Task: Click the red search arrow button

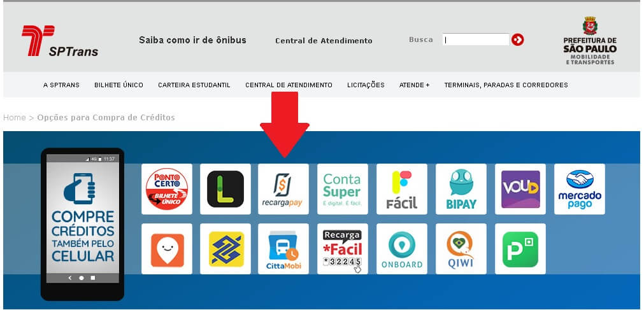Action: [517, 40]
